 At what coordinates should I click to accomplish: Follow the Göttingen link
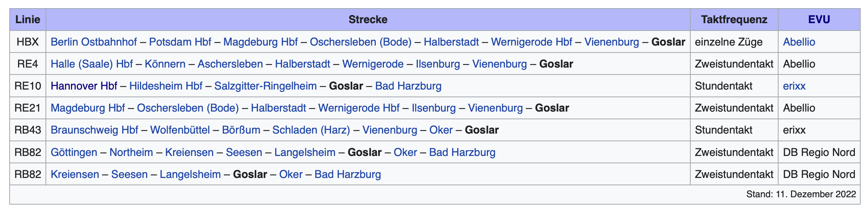(x=74, y=152)
